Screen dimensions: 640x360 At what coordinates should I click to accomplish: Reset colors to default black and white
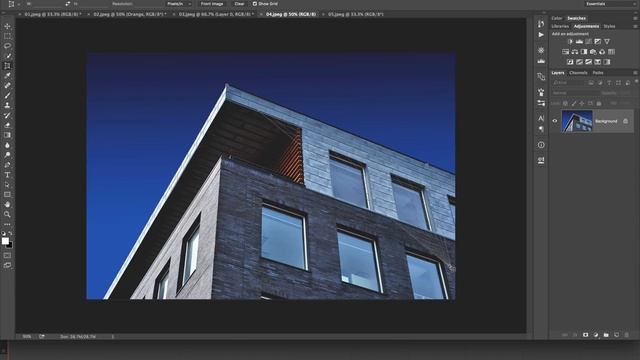point(4,233)
